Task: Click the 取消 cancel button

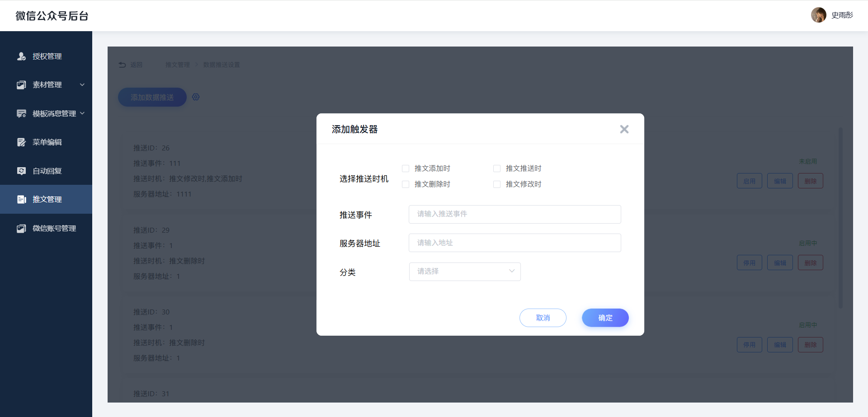Action: coord(542,318)
